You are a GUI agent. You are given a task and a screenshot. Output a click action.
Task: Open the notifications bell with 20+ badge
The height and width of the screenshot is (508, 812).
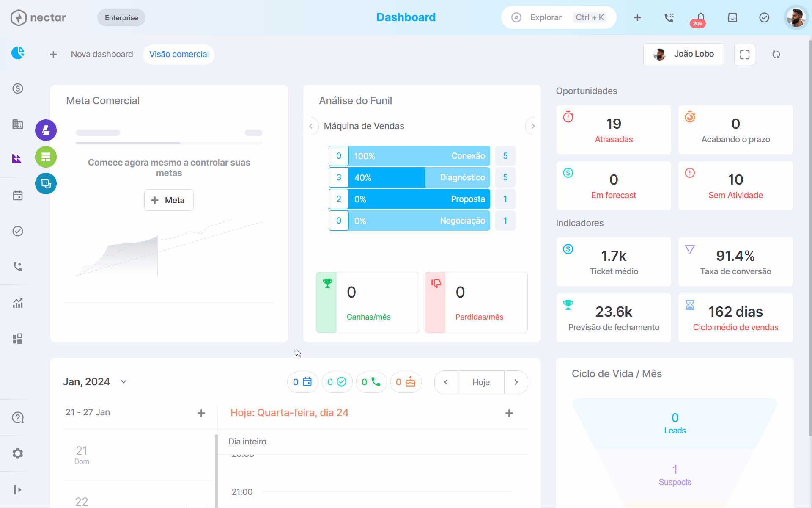pos(700,18)
